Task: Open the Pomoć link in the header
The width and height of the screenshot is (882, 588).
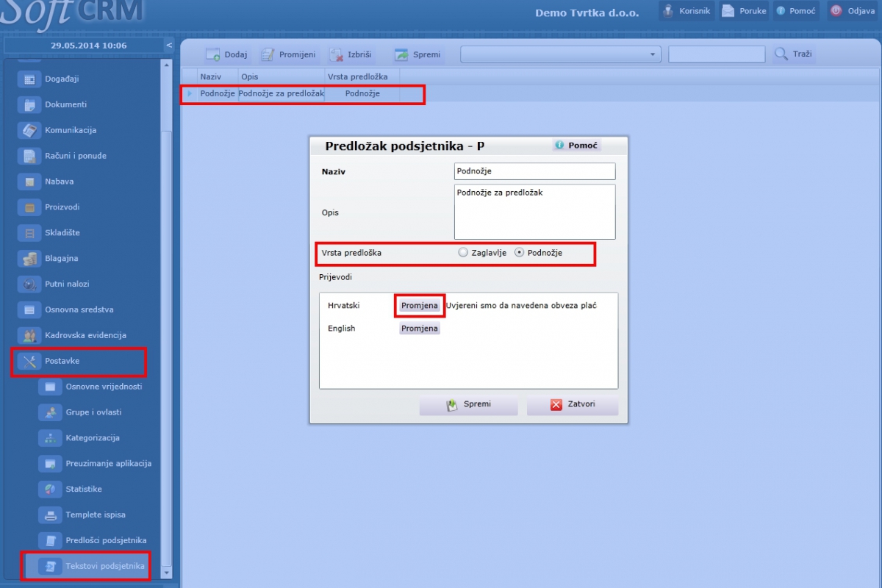Action: (795, 11)
